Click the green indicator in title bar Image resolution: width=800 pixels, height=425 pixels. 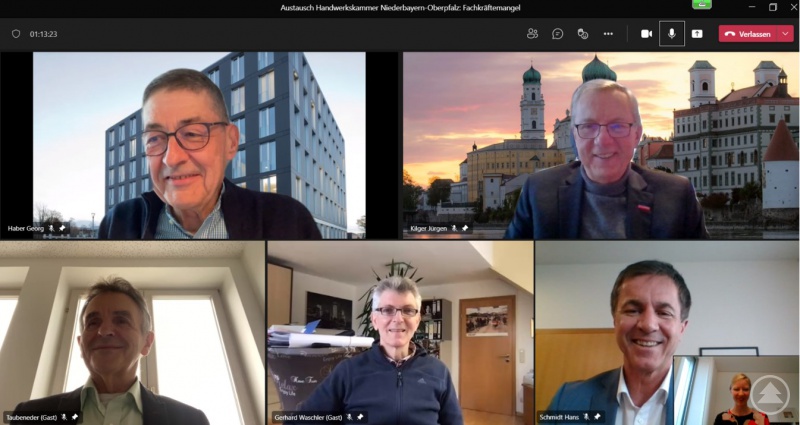point(703,4)
